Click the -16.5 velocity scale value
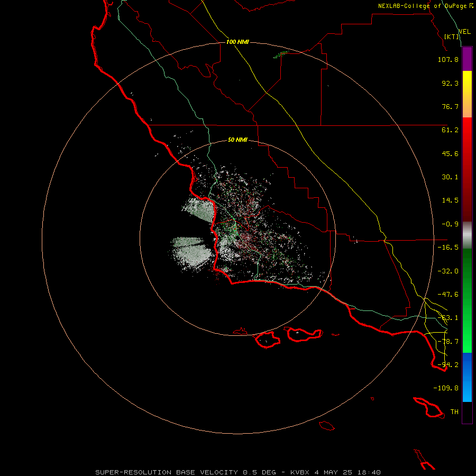 tap(448, 248)
